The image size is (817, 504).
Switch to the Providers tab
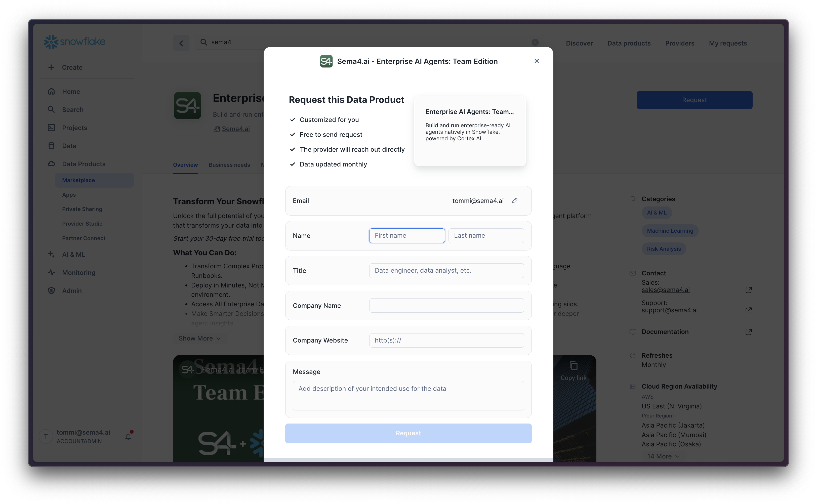tap(679, 43)
